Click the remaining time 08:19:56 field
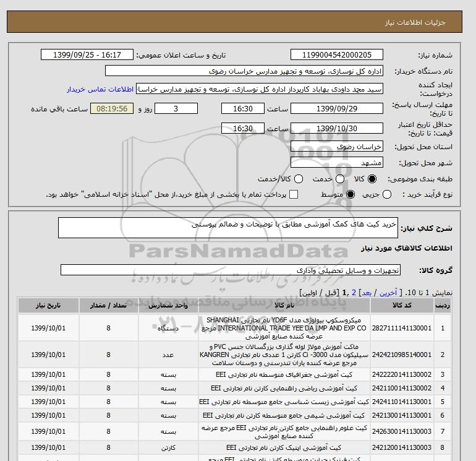 [x=112, y=108]
